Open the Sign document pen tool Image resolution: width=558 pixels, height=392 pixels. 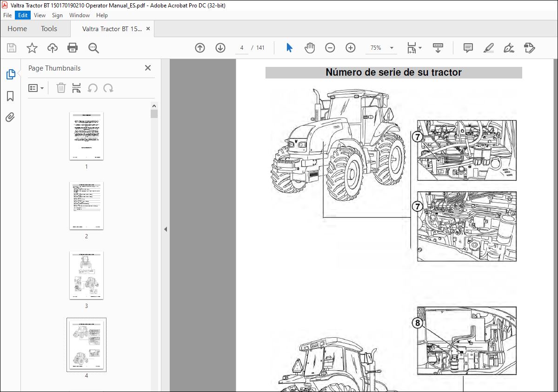pos(509,48)
